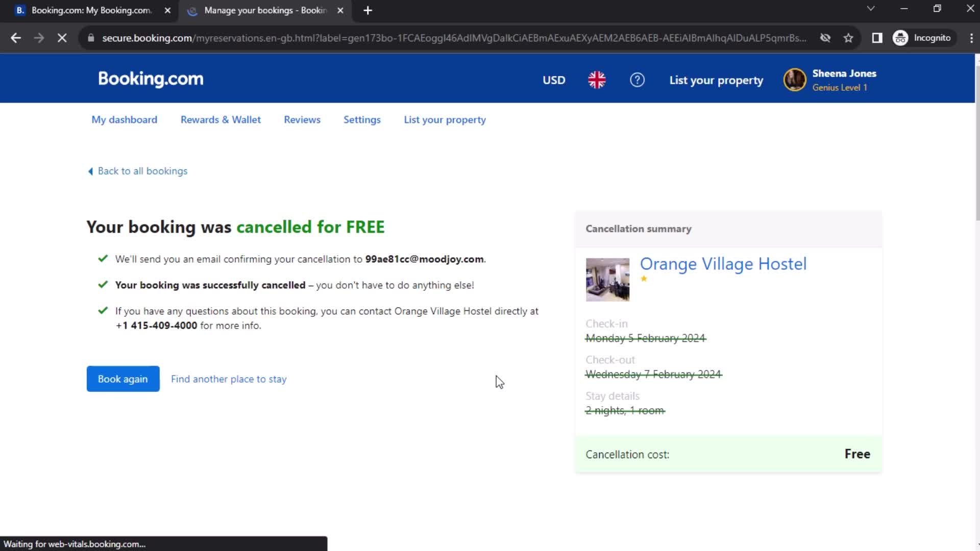Click check-in date Monday 5 February 2024
The width and height of the screenshot is (980, 551).
tap(646, 338)
